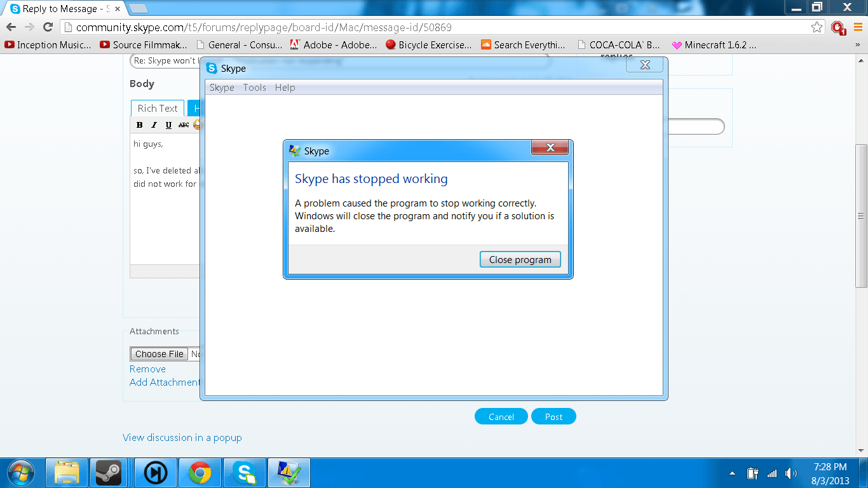Open View discussion in a popup link

pos(182,438)
